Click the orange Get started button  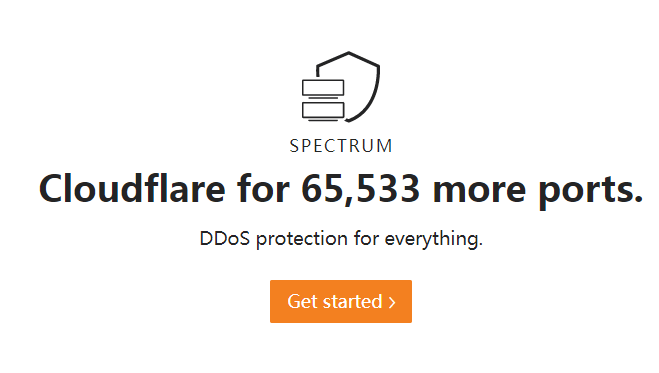click(x=341, y=302)
